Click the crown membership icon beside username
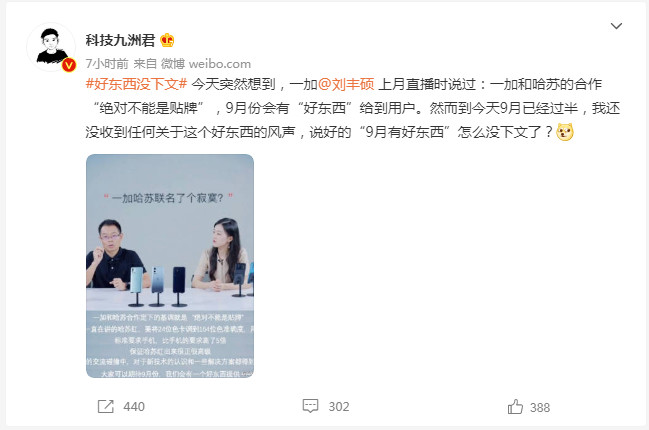This screenshot has width=649, height=430. (167, 40)
